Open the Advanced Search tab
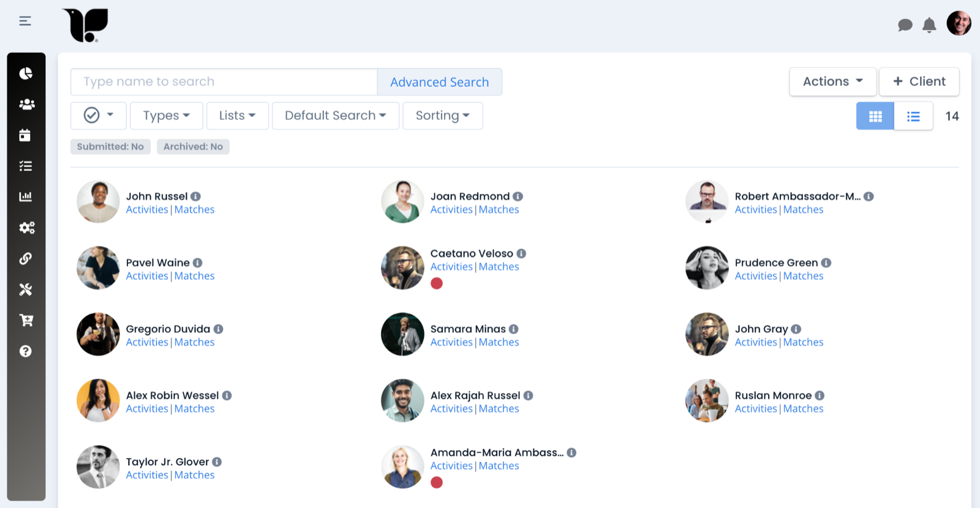Viewport: 980px width, 508px height. coord(439,81)
